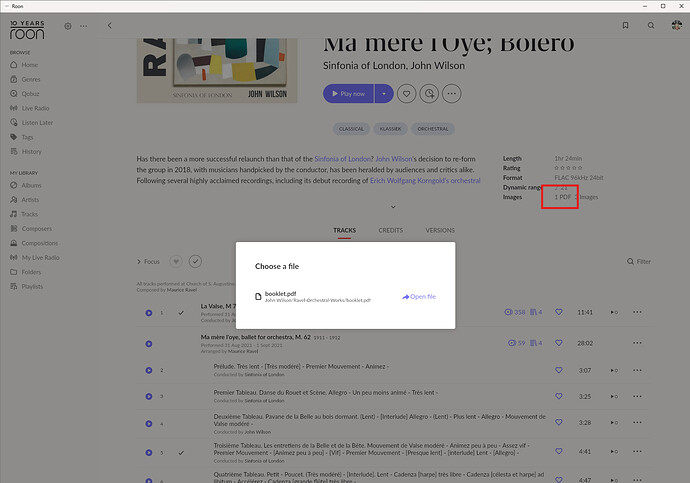Favorite the album with heart button
This screenshot has width=690, height=483.
pos(406,94)
